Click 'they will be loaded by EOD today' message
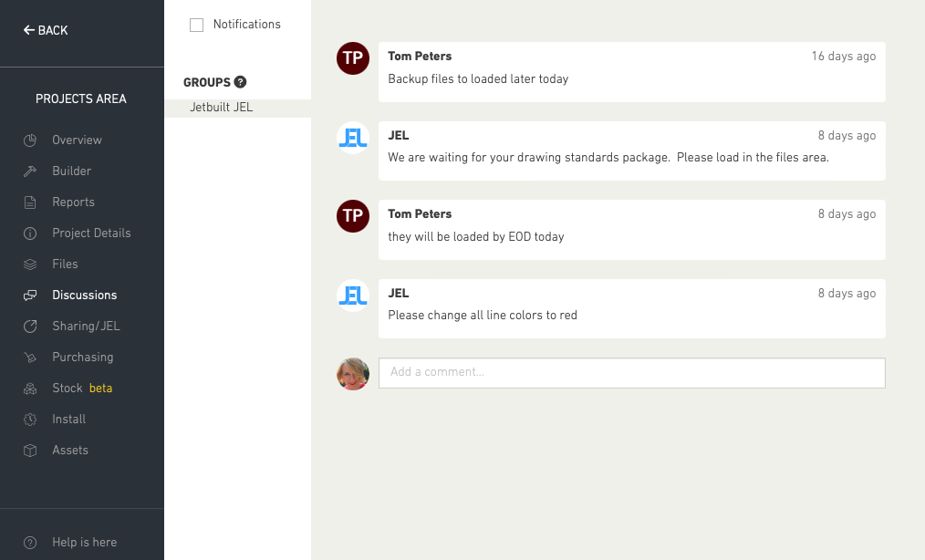This screenshot has width=925, height=560. (x=475, y=236)
